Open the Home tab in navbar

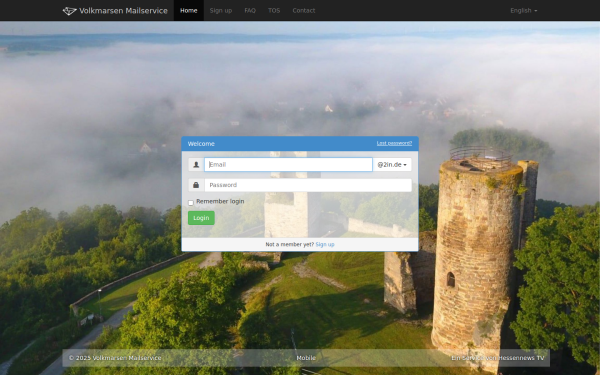[x=189, y=10]
